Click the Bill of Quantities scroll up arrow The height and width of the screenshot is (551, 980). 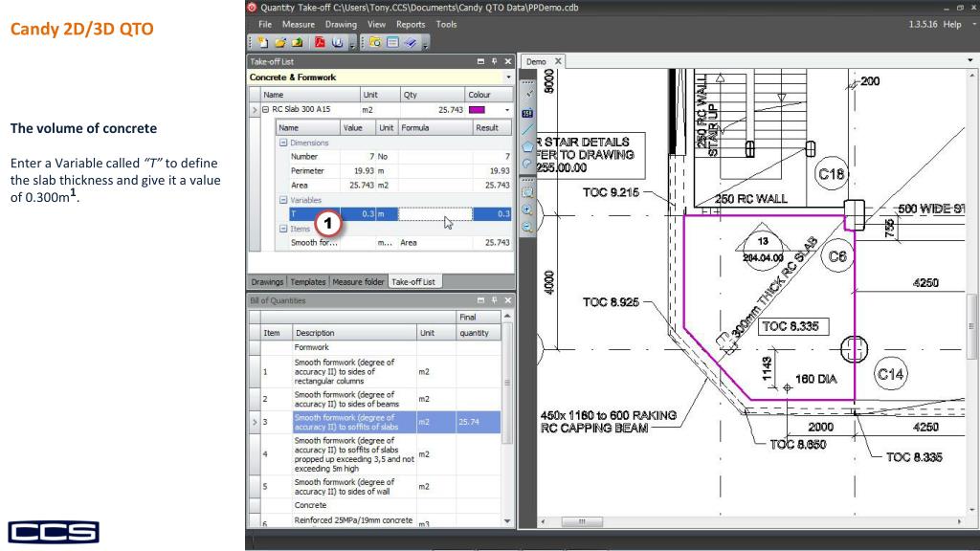coord(507,316)
